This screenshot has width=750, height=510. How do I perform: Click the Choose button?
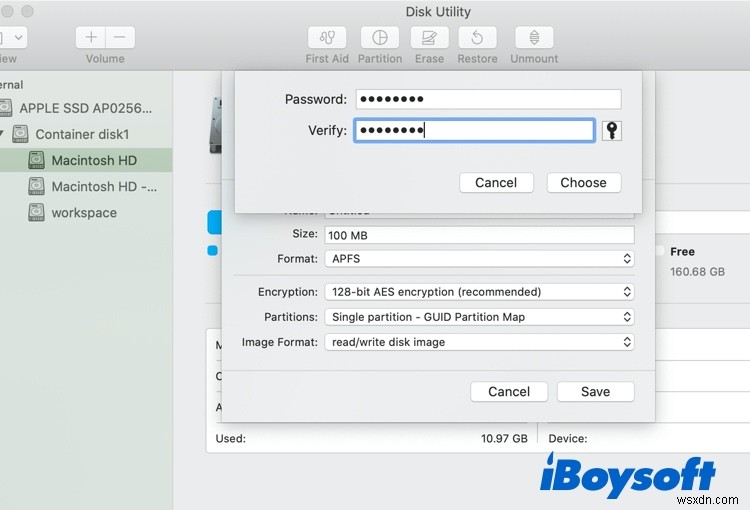(584, 183)
